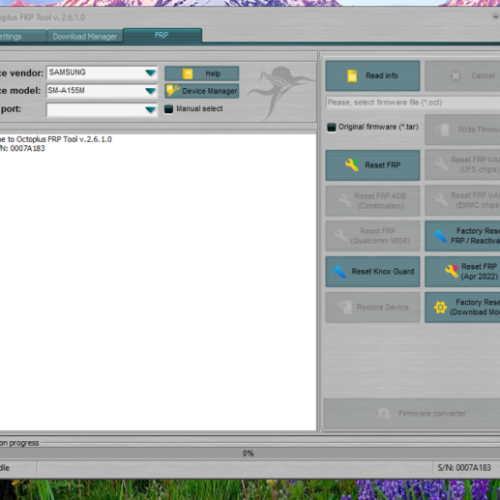
Task: Click the Reset Knox Guard button text
Action: (383, 272)
